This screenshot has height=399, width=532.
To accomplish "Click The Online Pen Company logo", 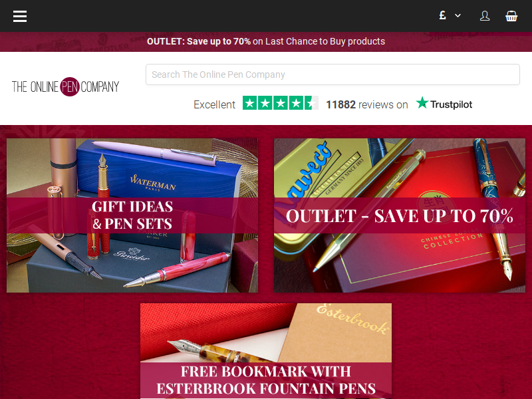I will 65,86.
